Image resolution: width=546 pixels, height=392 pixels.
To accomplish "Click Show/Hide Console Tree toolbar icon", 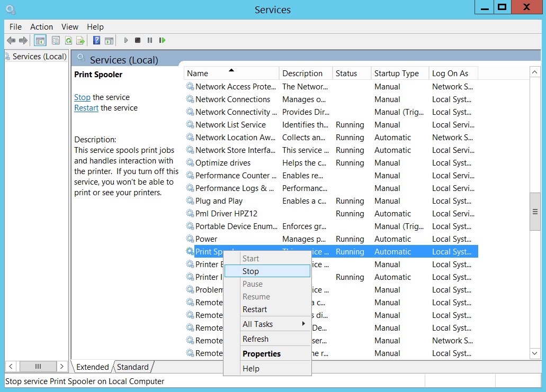I will pos(40,40).
